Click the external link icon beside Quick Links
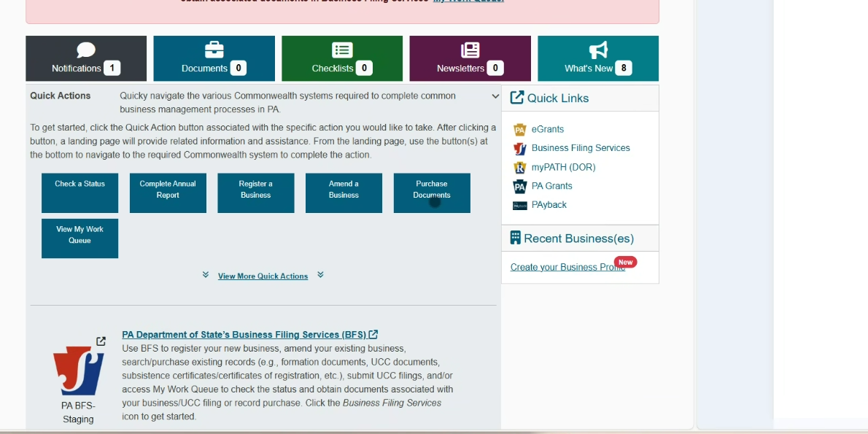 point(518,96)
